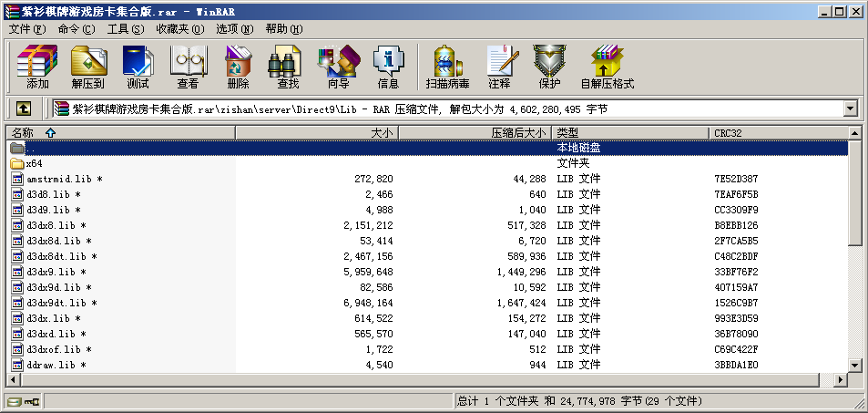Click the drive and key status bar icon

[x=24, y=401]
